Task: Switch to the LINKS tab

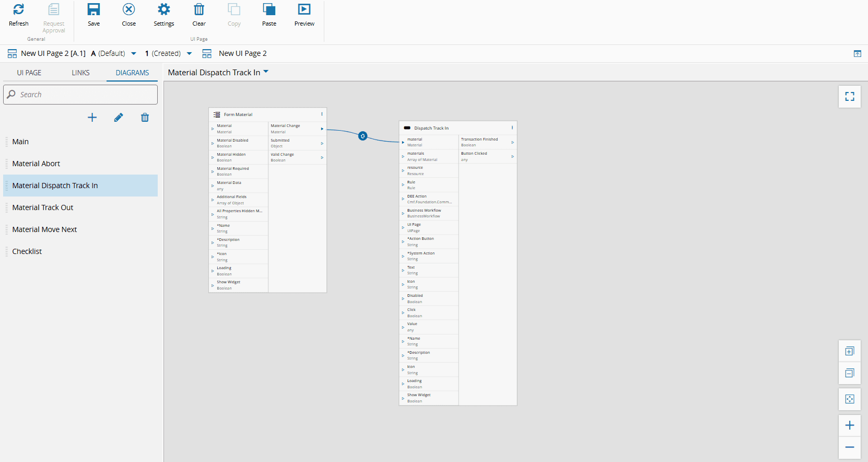Action: click(80, 73)
